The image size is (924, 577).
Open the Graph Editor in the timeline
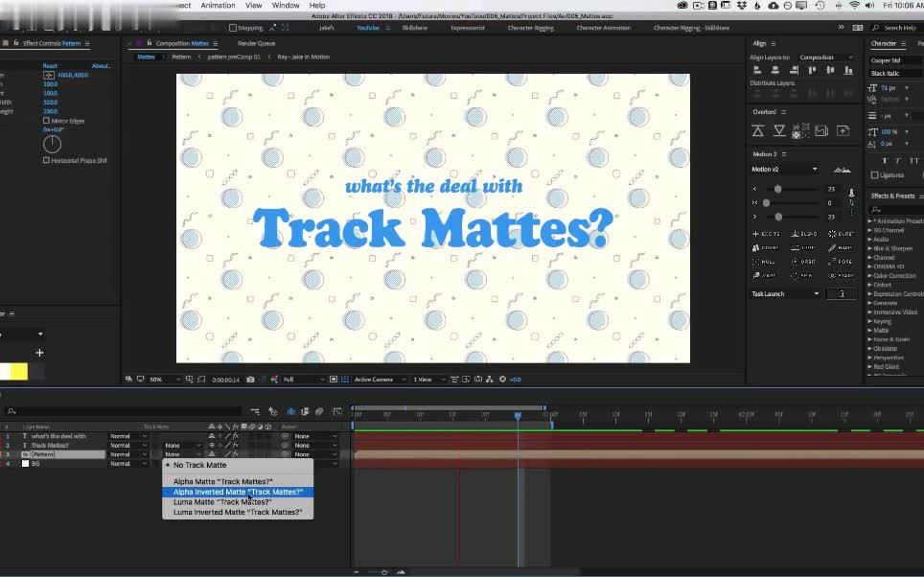(337, 411)
